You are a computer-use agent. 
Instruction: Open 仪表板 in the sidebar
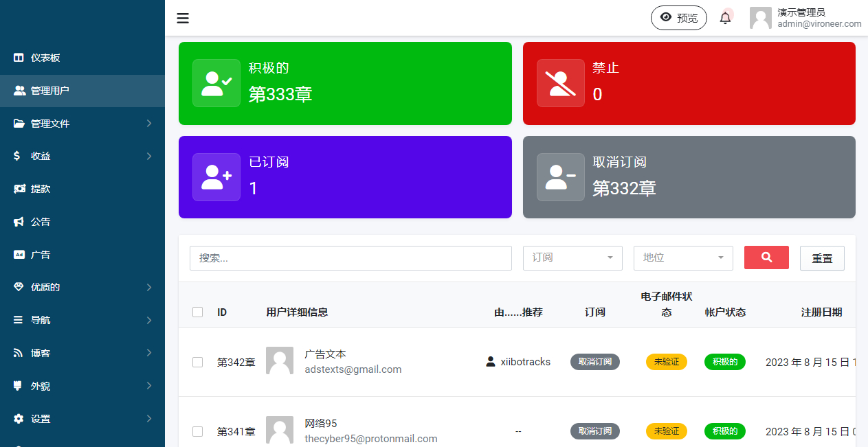click(45, 58)
